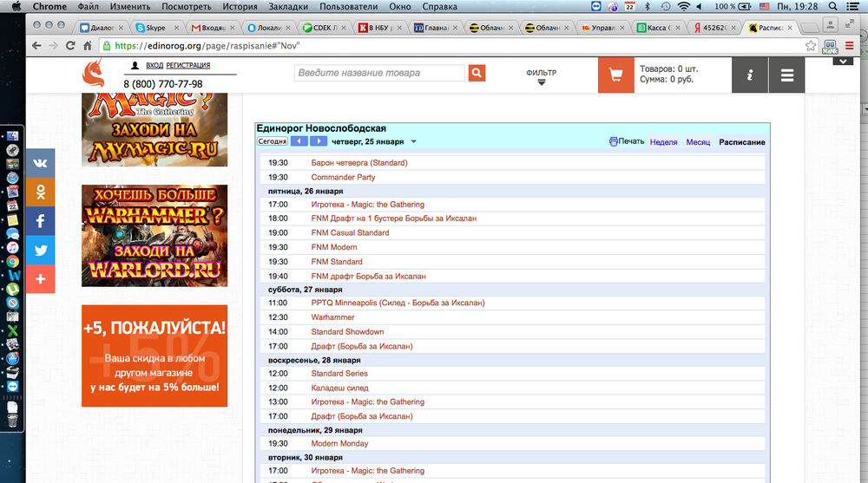Open the hamburger menu in site header

787,75
